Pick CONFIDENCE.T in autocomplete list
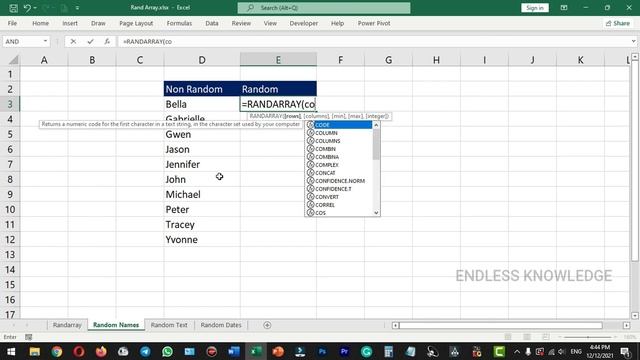Viewport: 640px width, 360px height. [339, 189]
